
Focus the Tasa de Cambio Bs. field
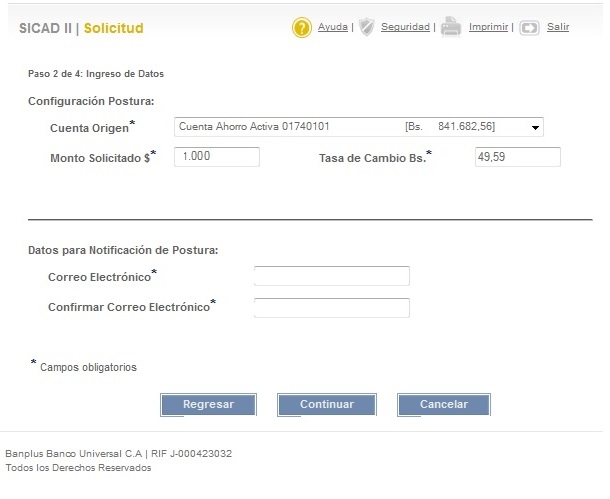(517, 157)
